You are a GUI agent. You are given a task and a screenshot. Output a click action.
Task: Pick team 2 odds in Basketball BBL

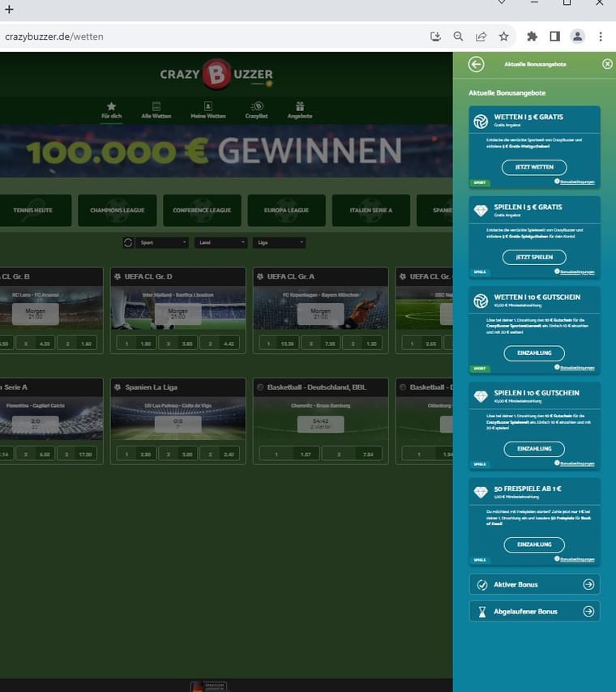[x=352, y=454]
